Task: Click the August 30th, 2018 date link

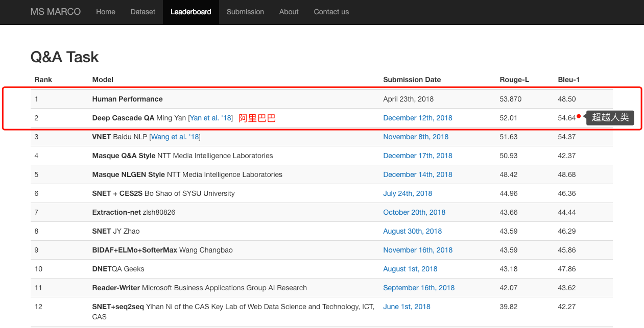Action: click(413, 231)
